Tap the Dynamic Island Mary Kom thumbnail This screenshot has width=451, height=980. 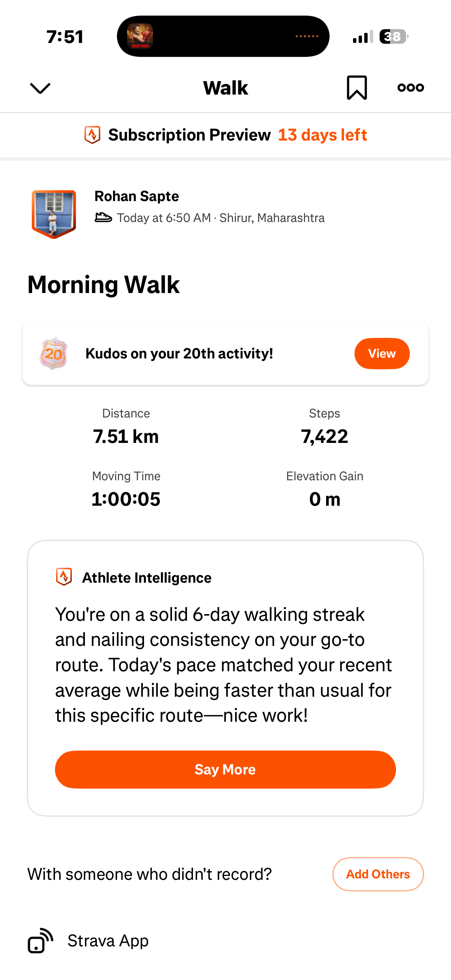point(140,37)
